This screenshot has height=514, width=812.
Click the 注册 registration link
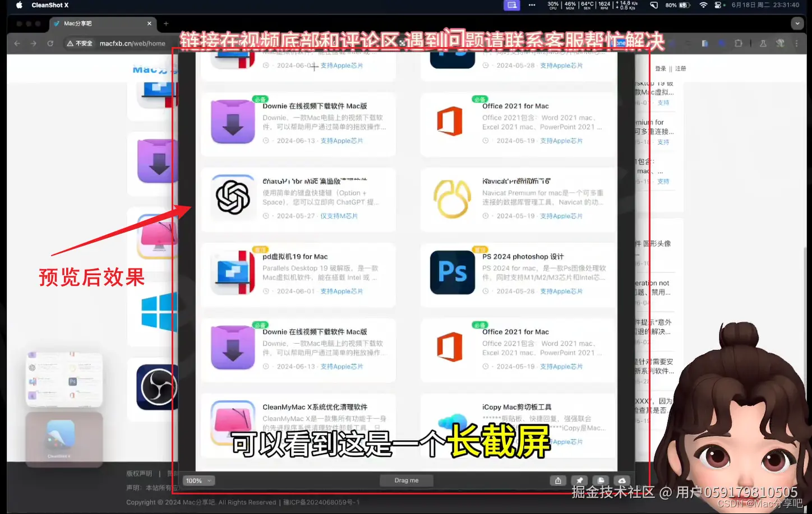pos(680,68)
